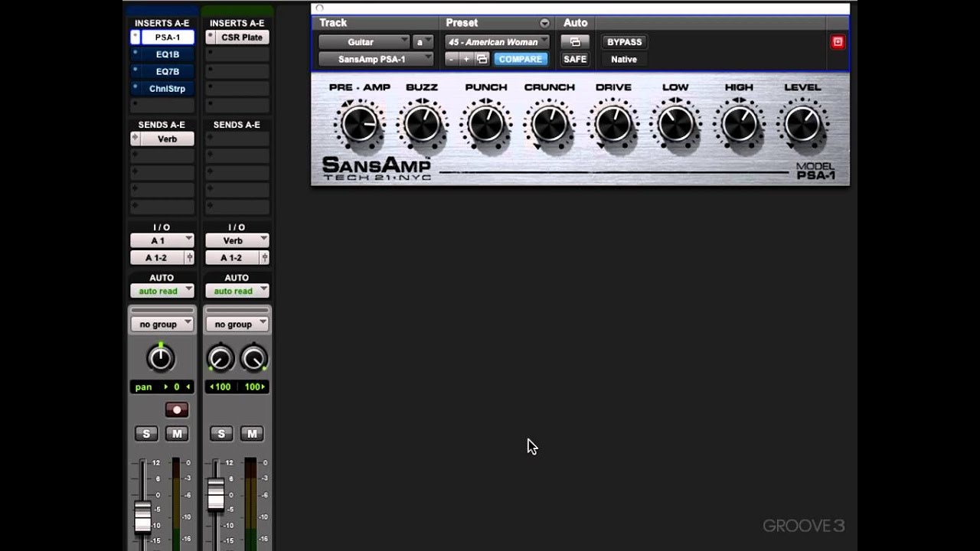Open second track output window icon
Screen dimensions: 980x551
click(264, 258)
